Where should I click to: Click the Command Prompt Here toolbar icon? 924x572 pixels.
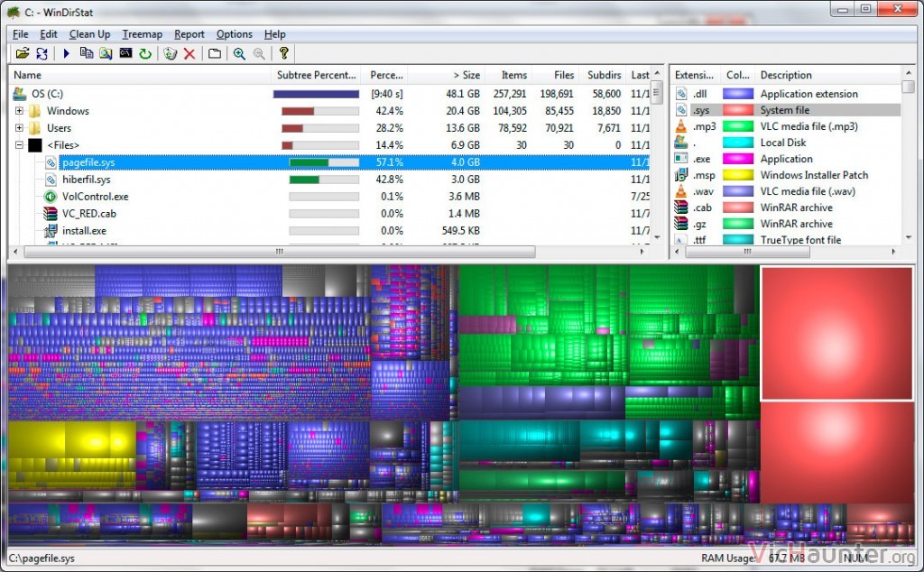(125, 53)
